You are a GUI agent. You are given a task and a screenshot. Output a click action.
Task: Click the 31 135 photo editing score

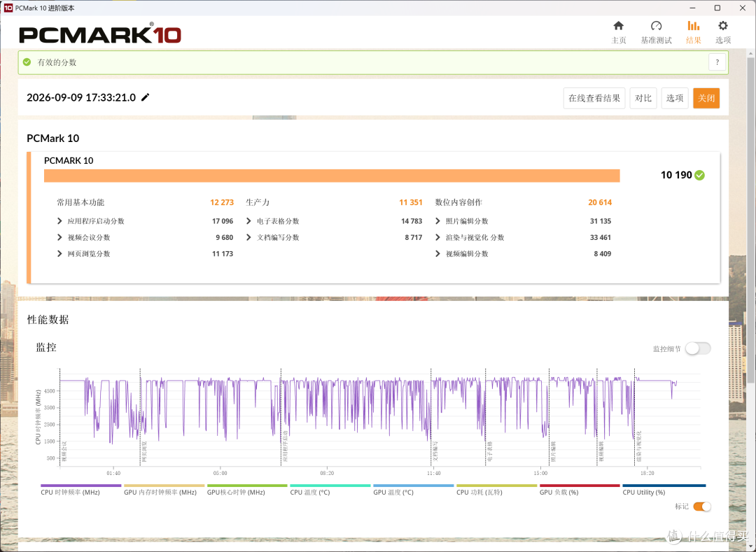coord(601,221)
